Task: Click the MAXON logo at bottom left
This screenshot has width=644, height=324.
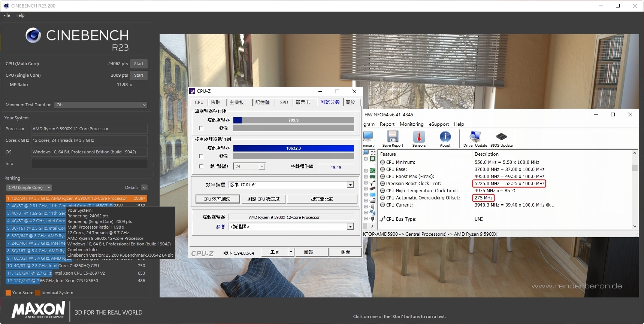Action: point(38,310)
